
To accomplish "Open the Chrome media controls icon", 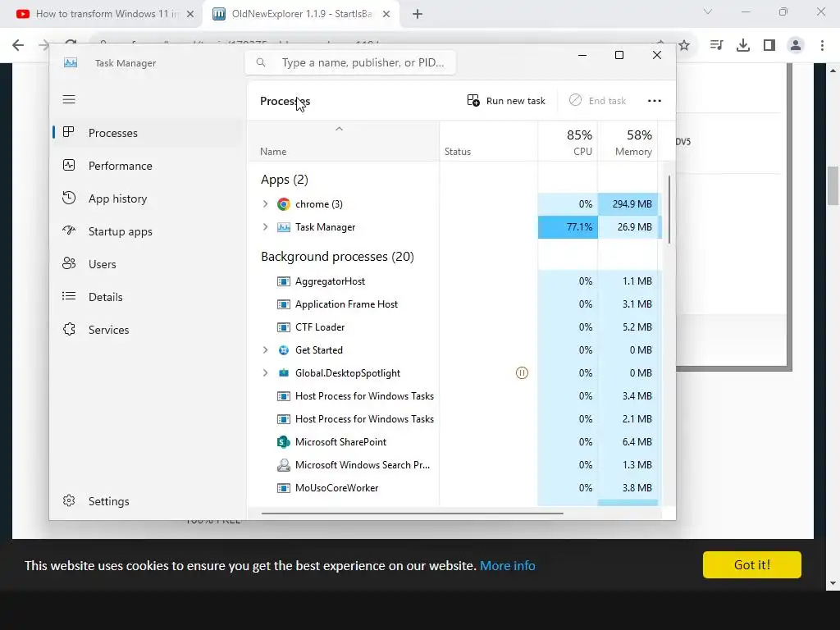I will click(716, 46).
